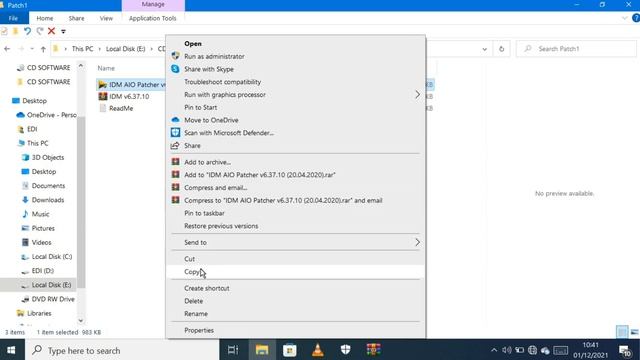Click This PC in address breadcrumb
Viewport: 640px width, 360px height.
tap(82, 49)
